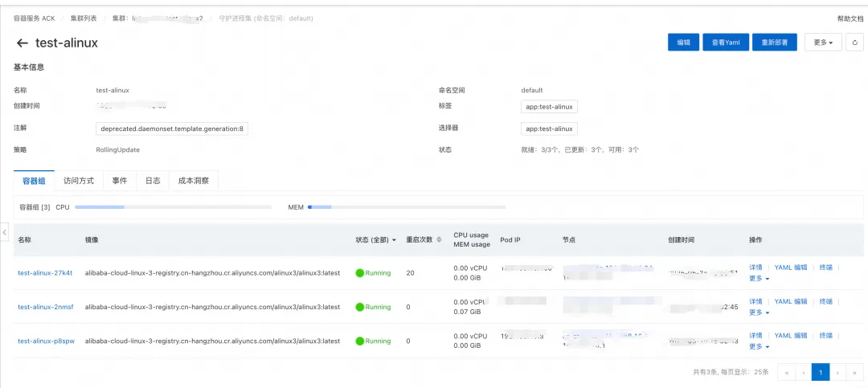Expand 更多 for pod test-alinux-p8spw

click(759, 346)
